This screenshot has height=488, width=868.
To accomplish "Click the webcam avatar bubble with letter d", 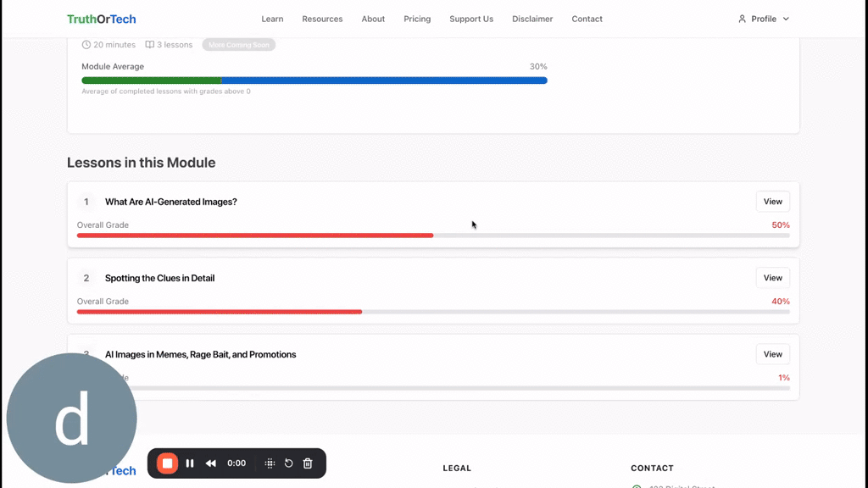I will click(x=71, y=419).
